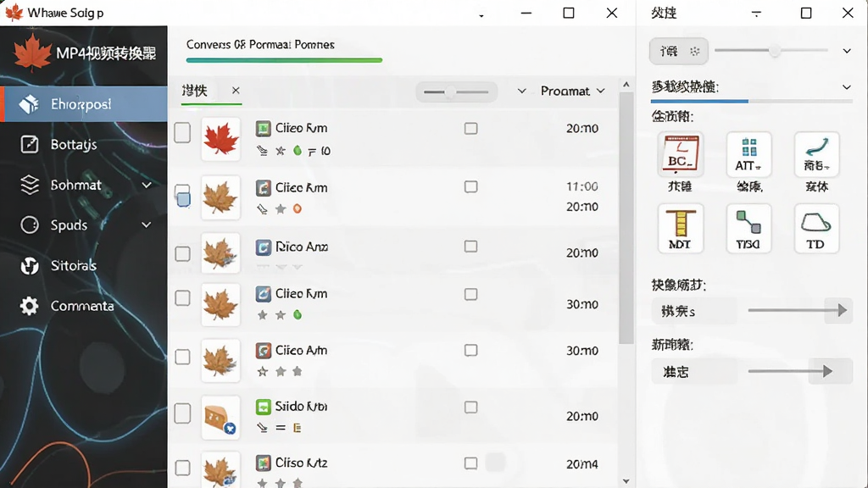Click the Commenta gear icon

point(30,306)
